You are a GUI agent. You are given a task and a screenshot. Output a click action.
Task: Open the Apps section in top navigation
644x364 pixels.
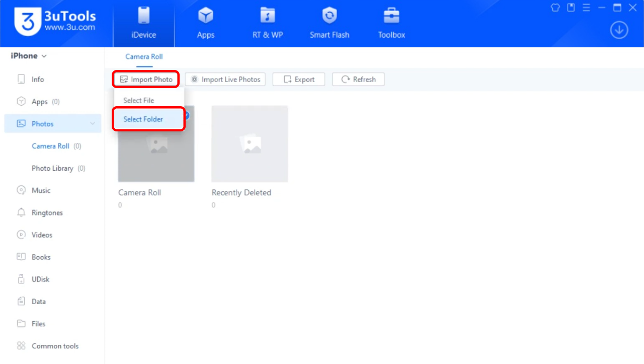(x=205, y=24)
